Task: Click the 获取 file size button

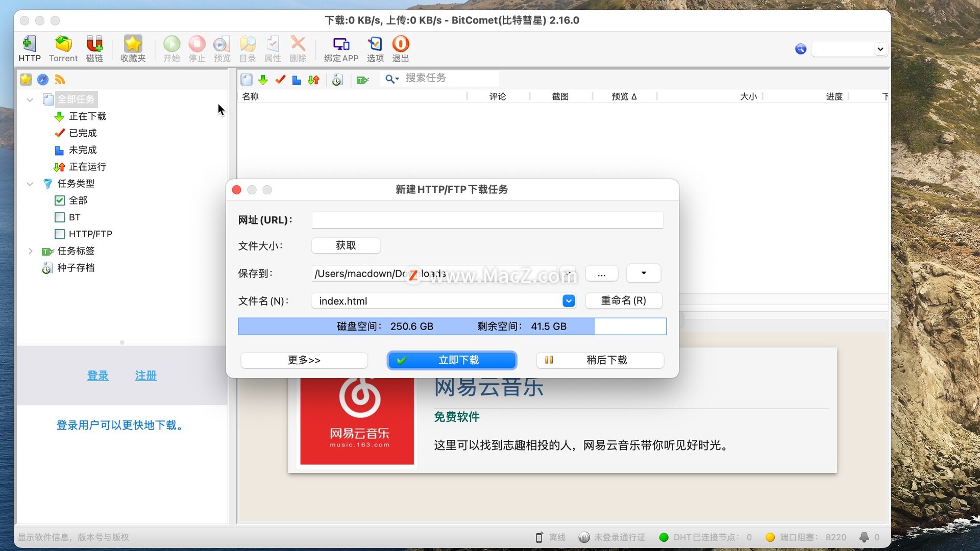Action: 346,245
